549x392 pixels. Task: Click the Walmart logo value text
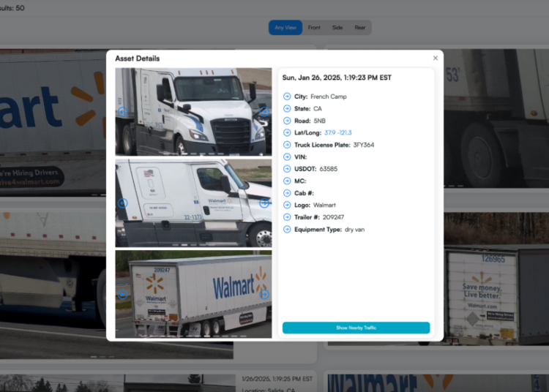pyautogui.click(x=324, y=205)
